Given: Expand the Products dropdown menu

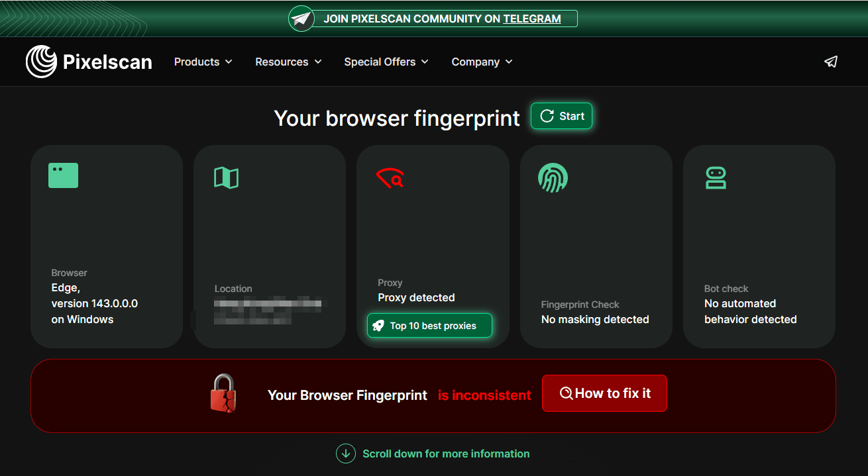Looking at the screenshot, I should click(x=203, y=62).
